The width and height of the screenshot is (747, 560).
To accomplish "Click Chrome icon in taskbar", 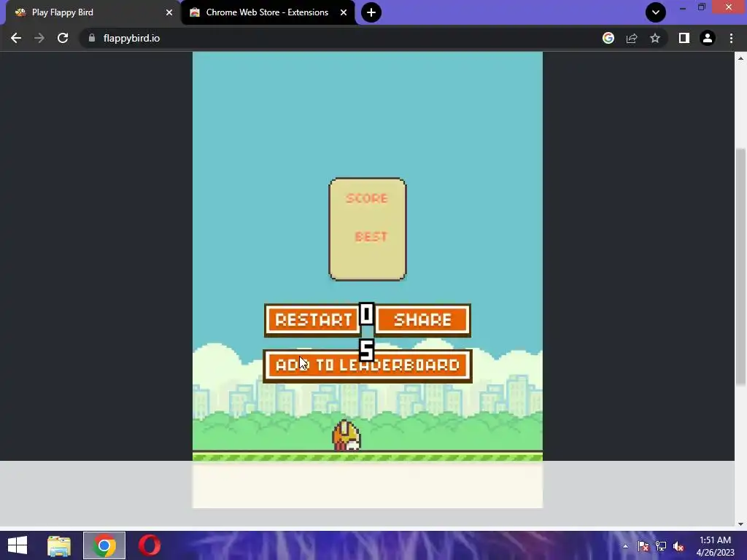I will tap(104, 545).
